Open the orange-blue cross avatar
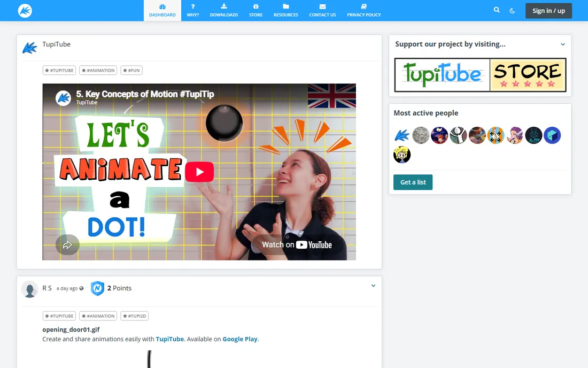 (x=496, y=135)
